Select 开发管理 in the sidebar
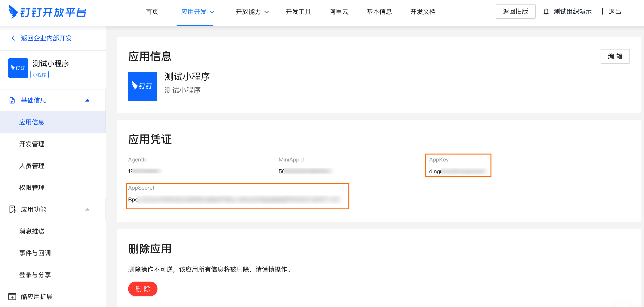Viewport: 644px width, 307px height. point(32,144)
